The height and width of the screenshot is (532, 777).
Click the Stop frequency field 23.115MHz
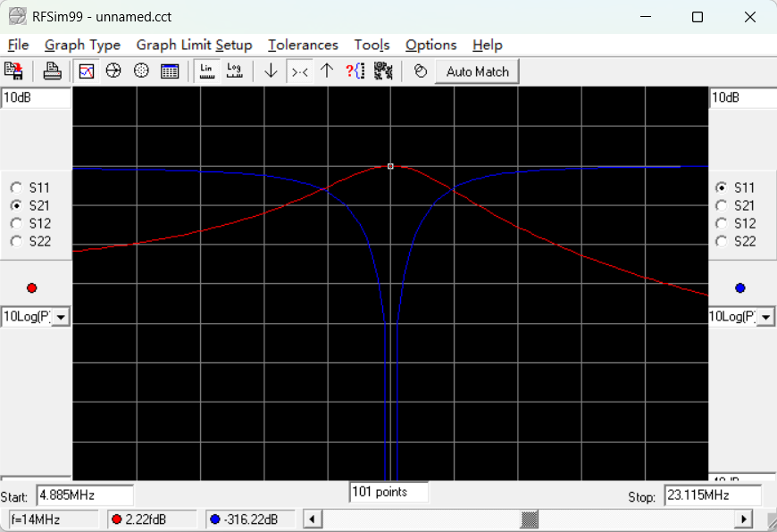tap(713, 495)
